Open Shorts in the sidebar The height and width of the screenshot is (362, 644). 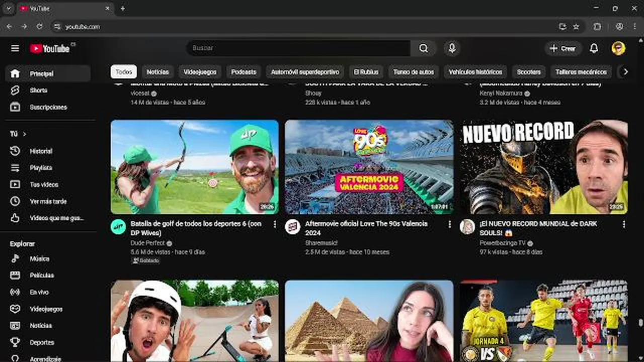pos(48,90)
